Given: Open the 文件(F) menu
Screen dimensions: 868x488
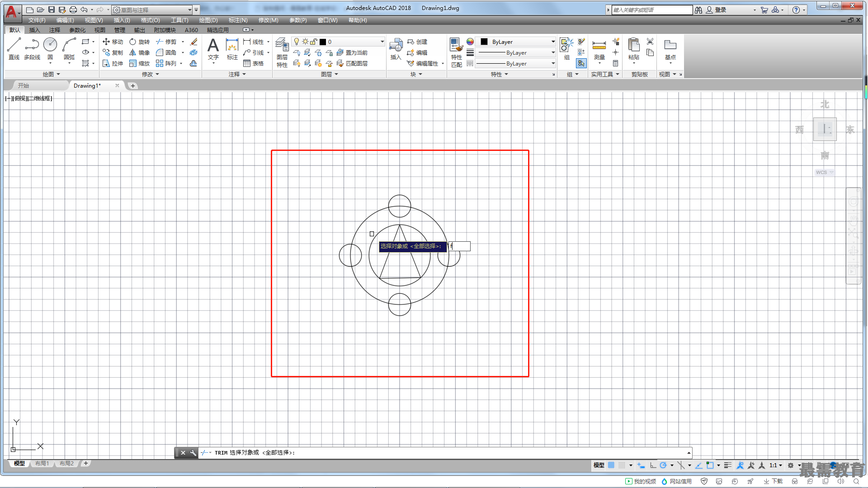Looking at the screenshot, I should coord(37,20).
